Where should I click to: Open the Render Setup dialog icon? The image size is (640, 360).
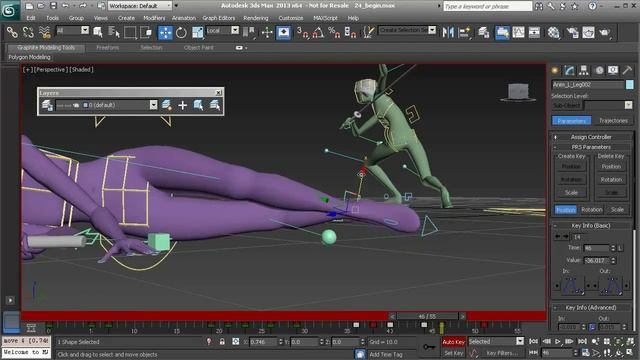[572, 32]
